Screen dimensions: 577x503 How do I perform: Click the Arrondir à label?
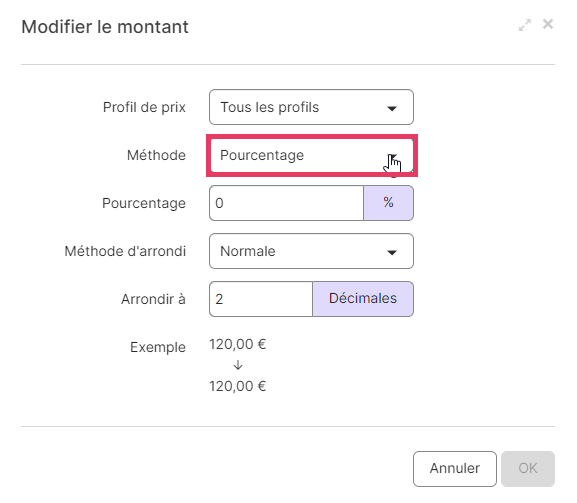153,299
